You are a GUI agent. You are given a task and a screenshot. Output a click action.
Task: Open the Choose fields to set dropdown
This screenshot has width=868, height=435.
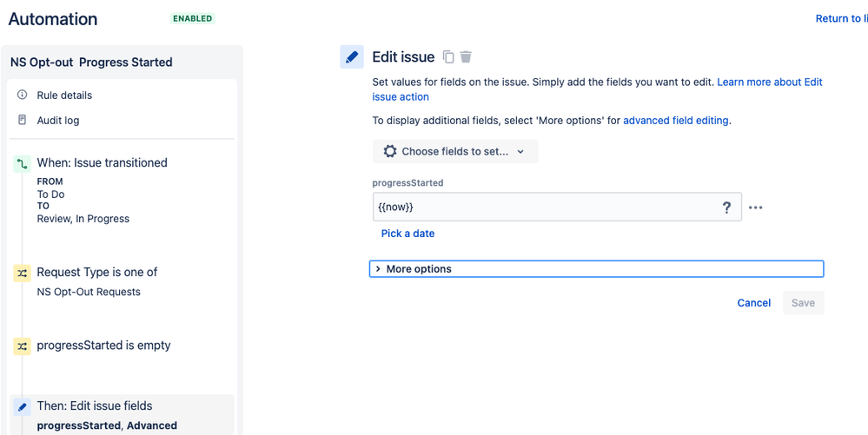tap(455, 151)
